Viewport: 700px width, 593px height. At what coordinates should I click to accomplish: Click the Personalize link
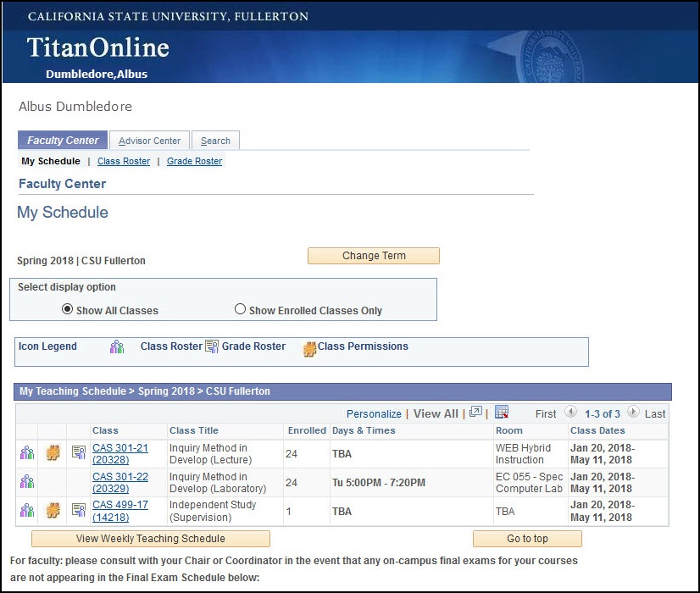point(374,414)
